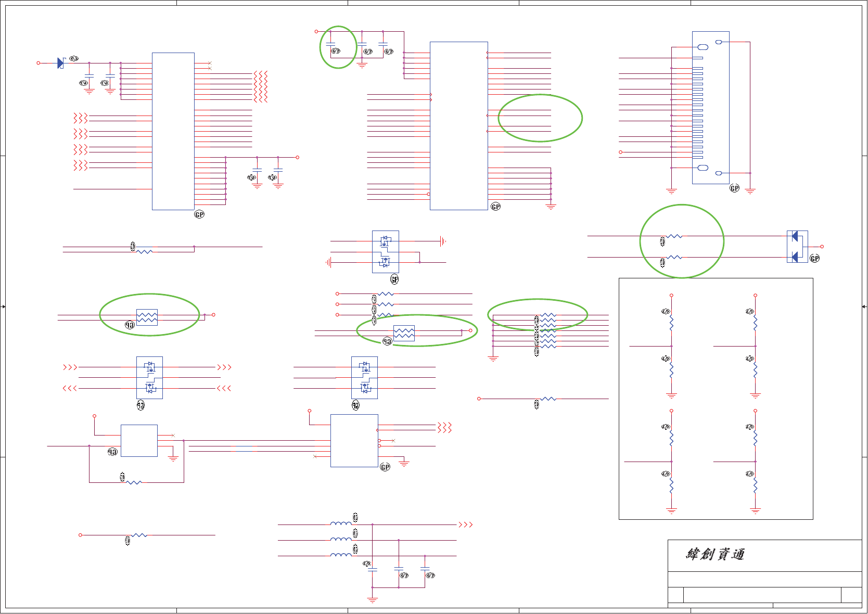Select the dual MOSFET block between the red arrow ports
The image size is (868, 614).
pyautogui.click(x=149, y=378)
